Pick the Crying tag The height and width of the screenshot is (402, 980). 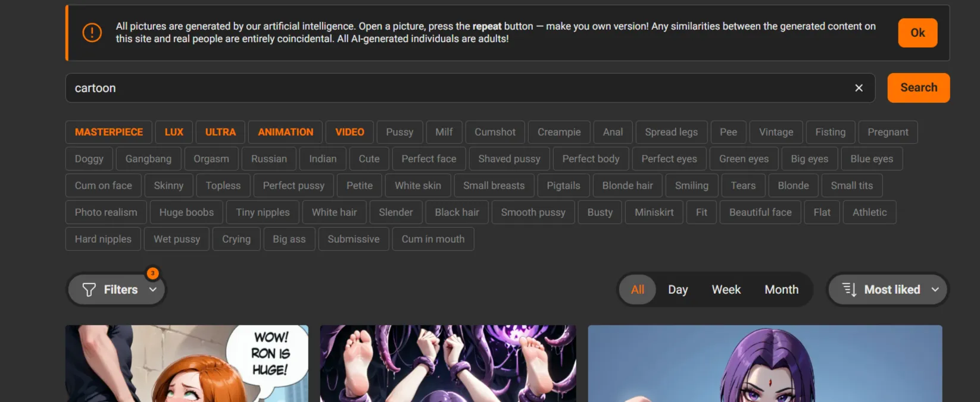click(x=236, y=239)
